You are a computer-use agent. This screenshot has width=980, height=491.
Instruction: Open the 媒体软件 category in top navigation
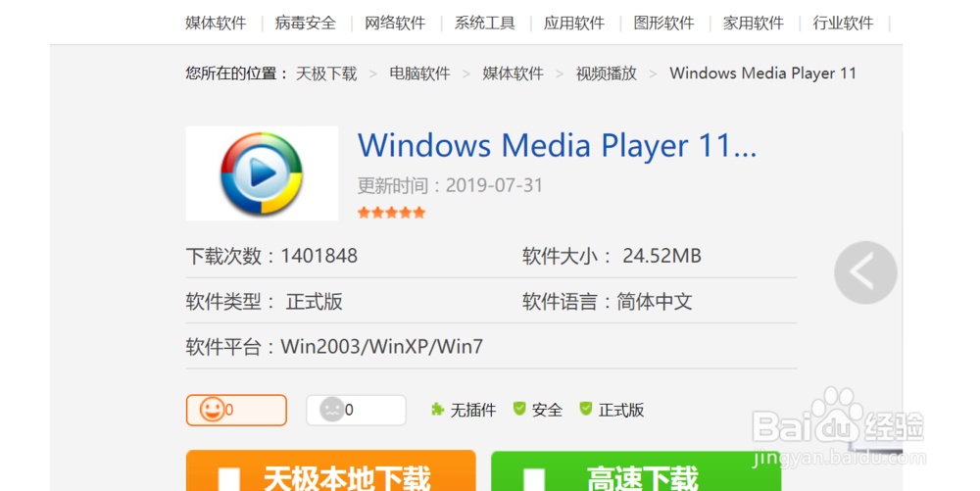pyautogui.click(x=216, y=24)
